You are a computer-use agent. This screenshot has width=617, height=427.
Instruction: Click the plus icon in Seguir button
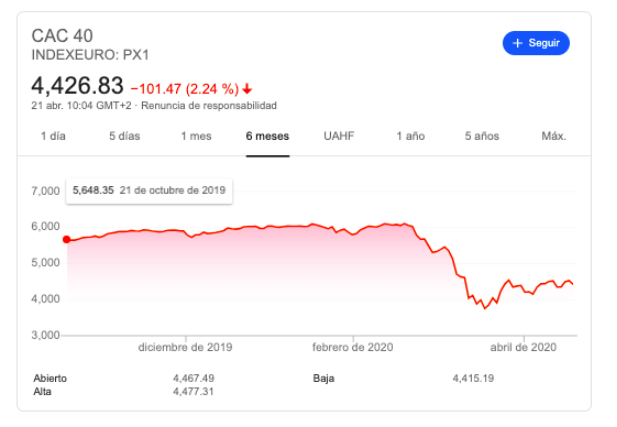518,43
